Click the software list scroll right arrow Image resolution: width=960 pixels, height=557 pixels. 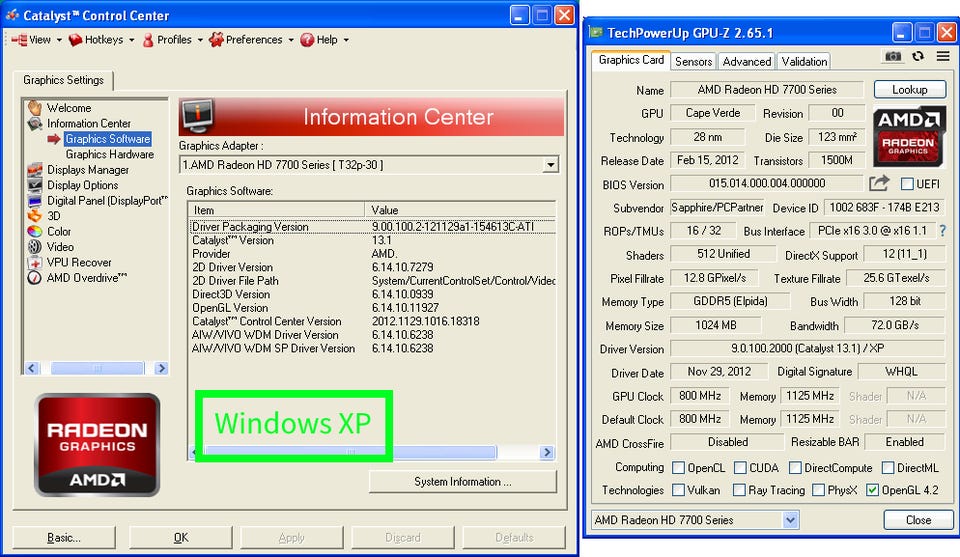tap(547, 452)
